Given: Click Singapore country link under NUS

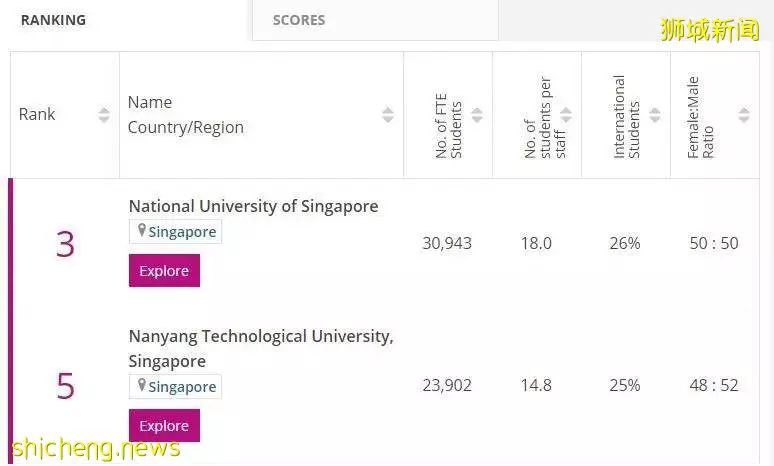Looking at the screenshot, I should pyautogui.click(x=182, y=232).
